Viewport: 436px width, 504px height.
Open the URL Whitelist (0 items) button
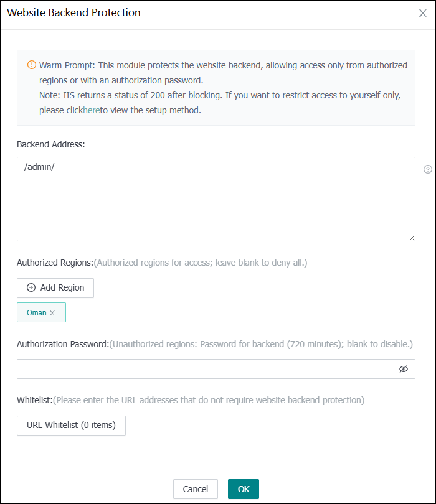coord(71,426)
